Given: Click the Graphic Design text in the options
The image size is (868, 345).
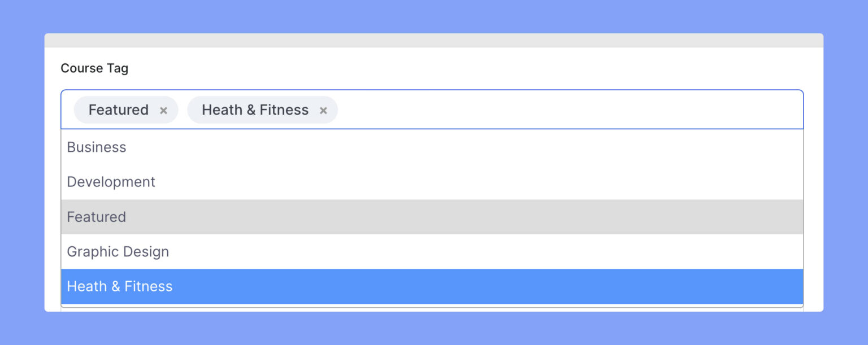Looking at the screenshot, I should (x=118, y=252).
